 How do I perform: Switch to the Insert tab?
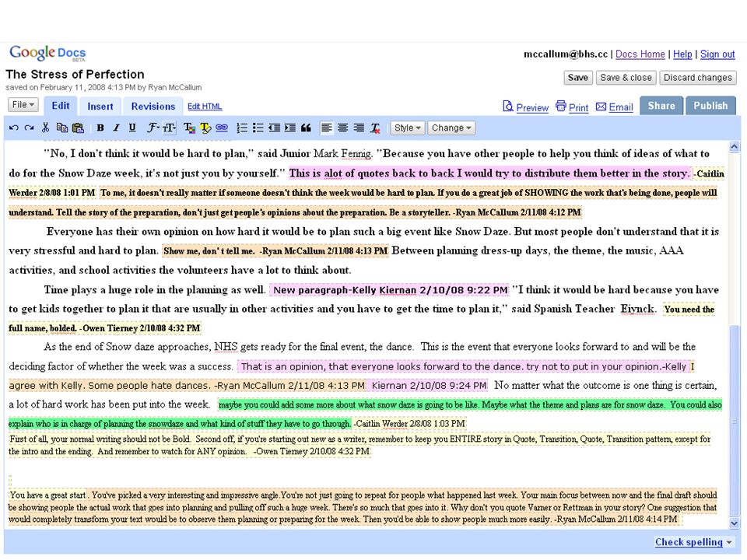[100, 107]
